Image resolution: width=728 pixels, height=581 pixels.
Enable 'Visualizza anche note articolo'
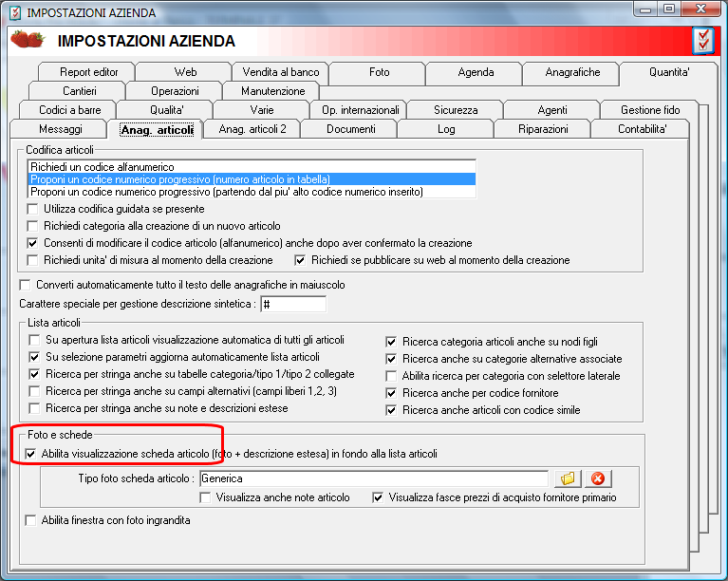205,497
